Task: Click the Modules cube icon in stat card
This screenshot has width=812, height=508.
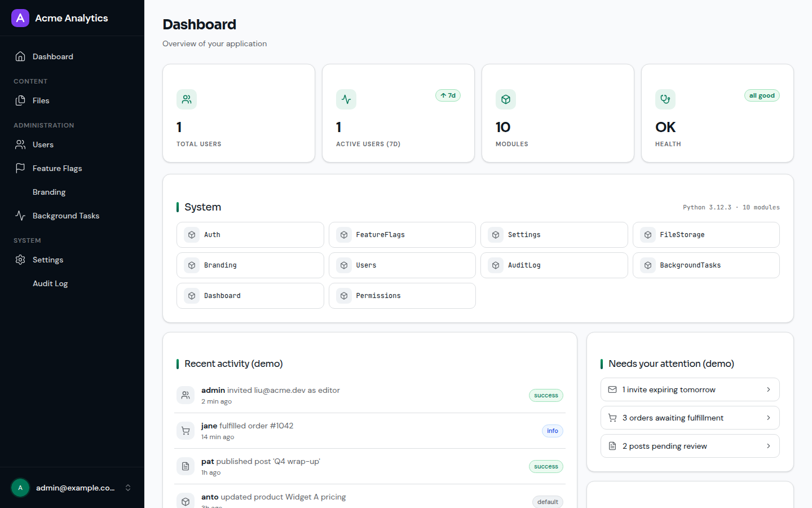Action: [x=506, y=99]
